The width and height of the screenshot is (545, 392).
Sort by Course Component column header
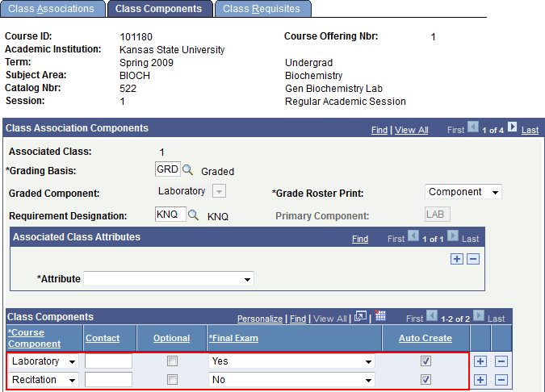(x=34, y=338)
